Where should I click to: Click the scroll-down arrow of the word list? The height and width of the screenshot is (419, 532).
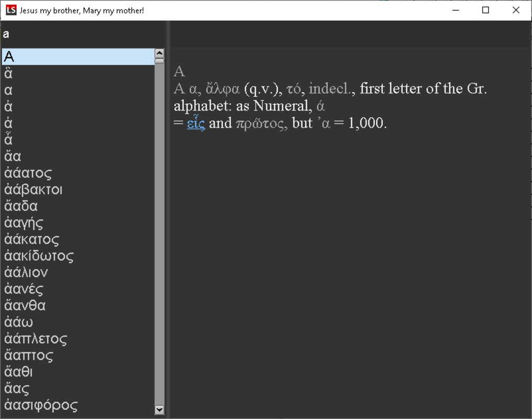click(159, 410)
